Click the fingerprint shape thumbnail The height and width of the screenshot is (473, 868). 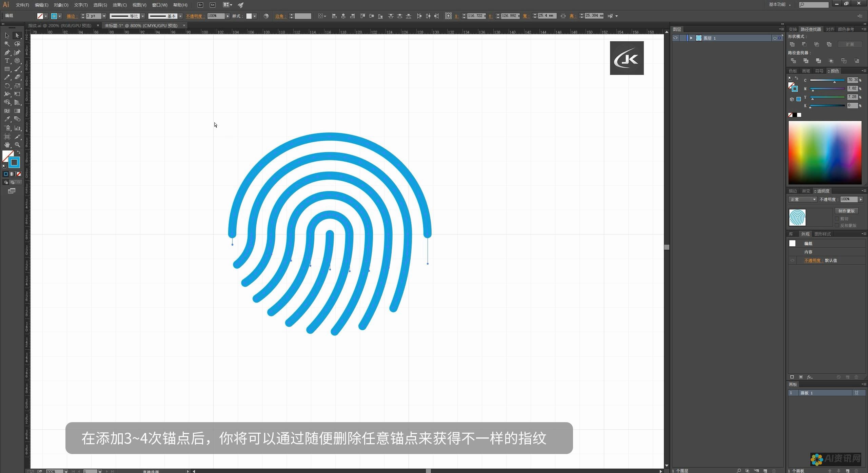[797, 217]
